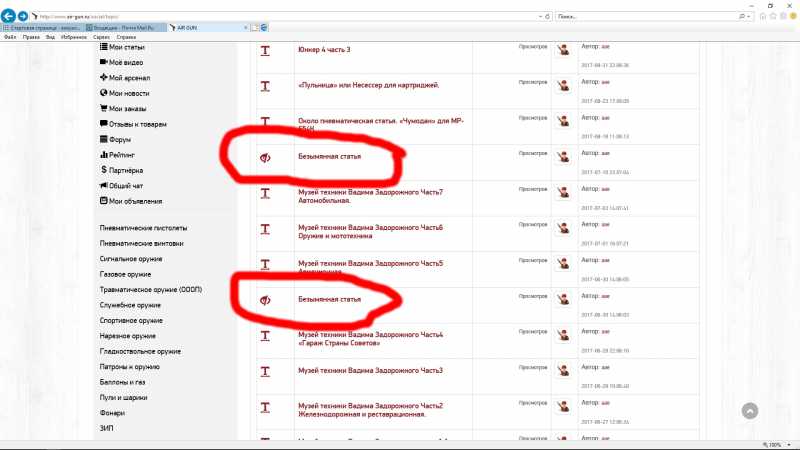This screenshot has width=800, height=450.
Task: Open the Фонари category
Action: point(112,413)
